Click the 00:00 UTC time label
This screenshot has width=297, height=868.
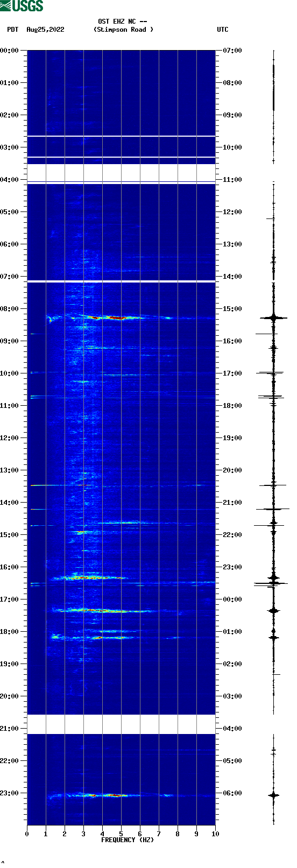coord(232,599)
